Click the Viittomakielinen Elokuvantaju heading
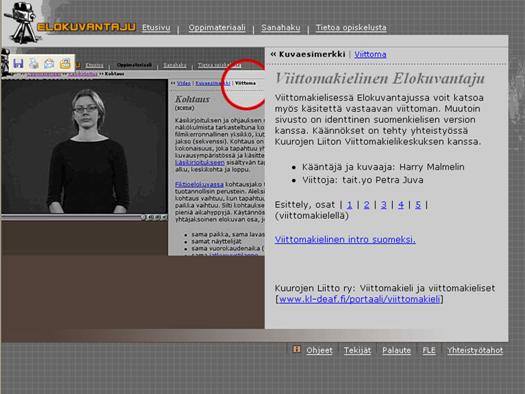The height and width of the screenshot is (394, 525). (380, 79)
